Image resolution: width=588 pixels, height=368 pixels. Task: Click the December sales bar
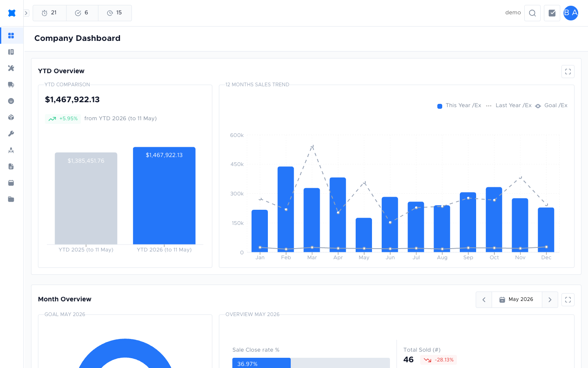[x=546, y=230]
